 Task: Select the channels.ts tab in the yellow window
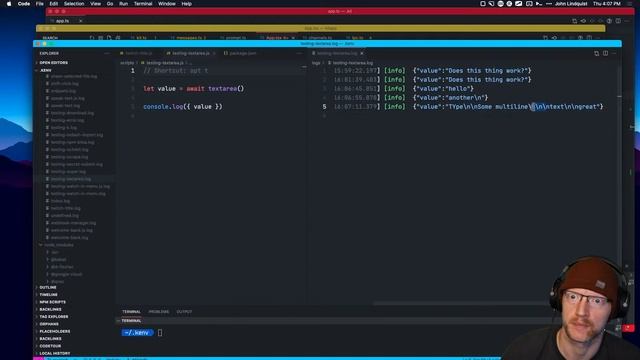pos(320,38)
